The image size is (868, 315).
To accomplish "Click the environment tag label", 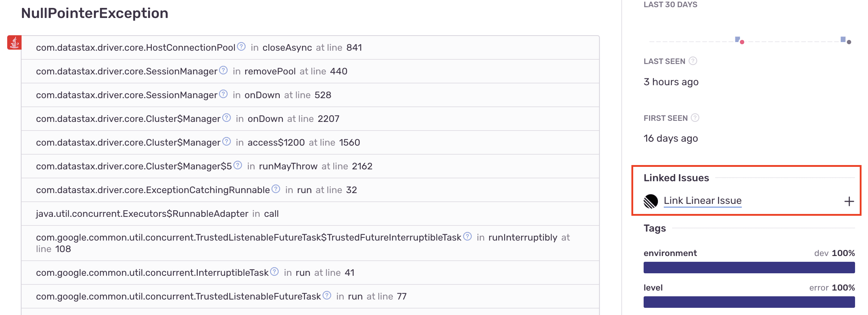I will pyautogui.click(x=670, y=253).
